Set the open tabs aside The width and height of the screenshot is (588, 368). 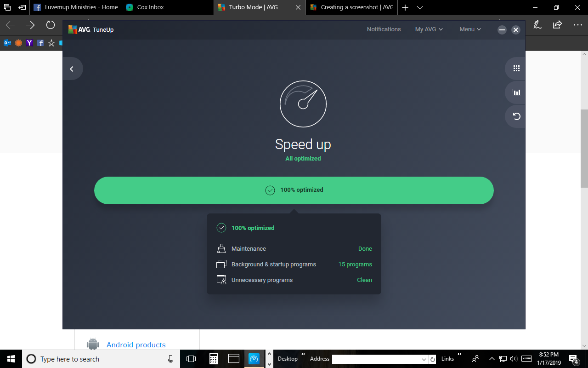[x=22, y=7]
